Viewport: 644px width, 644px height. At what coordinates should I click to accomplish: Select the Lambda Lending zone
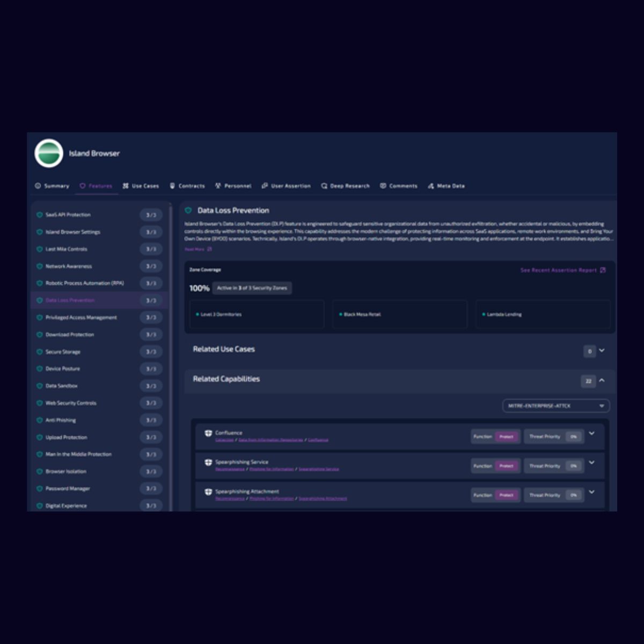(543, 314)
